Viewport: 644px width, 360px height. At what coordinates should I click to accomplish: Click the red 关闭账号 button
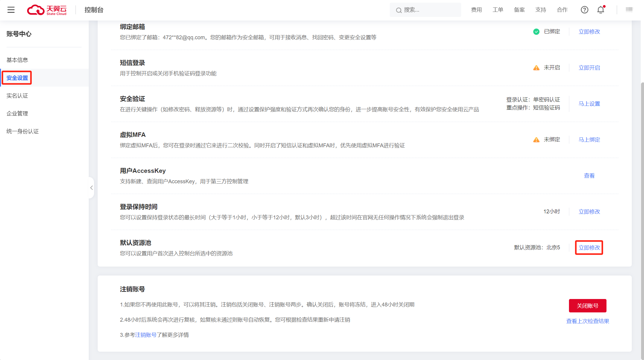coord(587,306)
